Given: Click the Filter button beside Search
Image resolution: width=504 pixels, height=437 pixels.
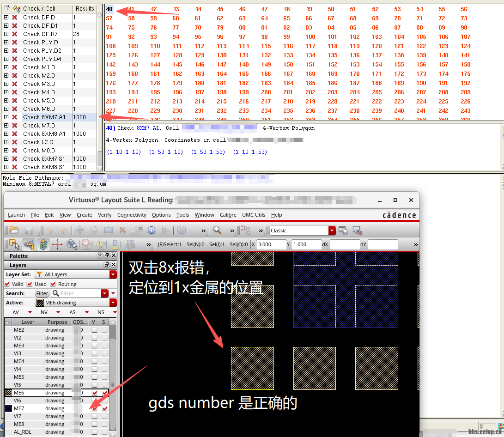Looking at the screenshot, I should point(42,293).
